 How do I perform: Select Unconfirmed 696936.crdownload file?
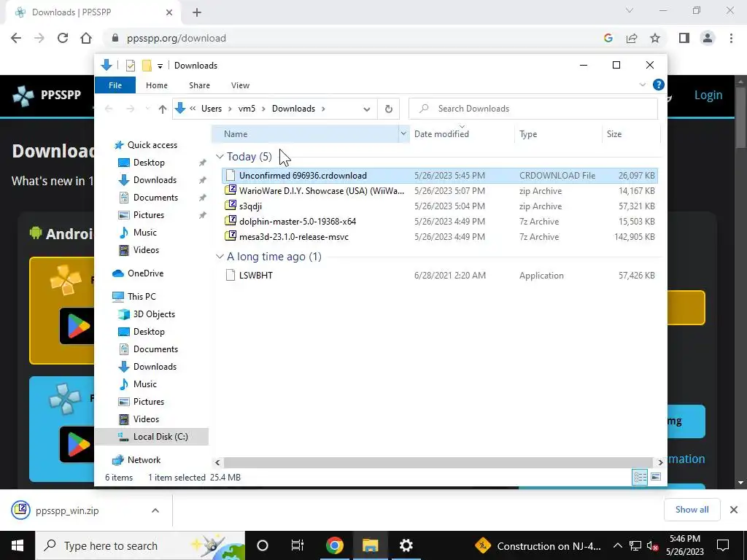tap(439, 175)
